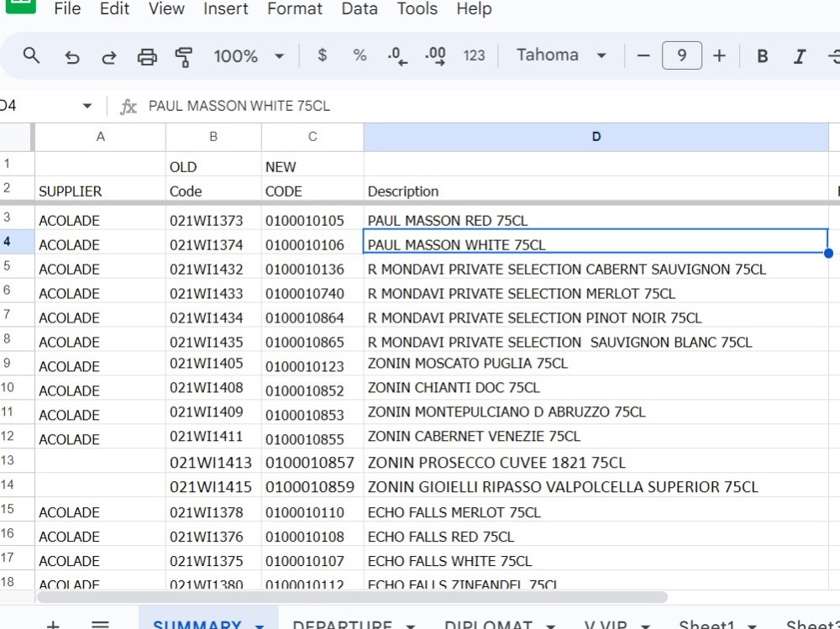This screenshot has width=840, height=629.
Task: Redo the last action
Action: (108, 55)
